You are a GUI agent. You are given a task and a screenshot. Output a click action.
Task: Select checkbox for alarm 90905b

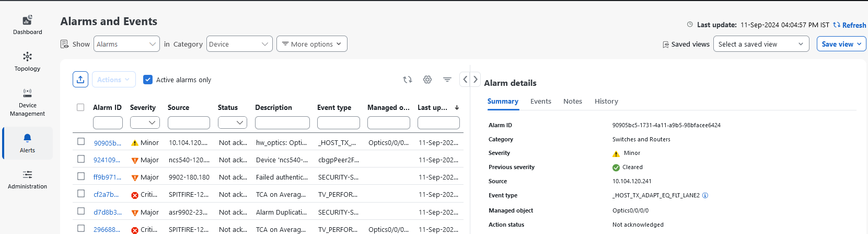(81, 141)
